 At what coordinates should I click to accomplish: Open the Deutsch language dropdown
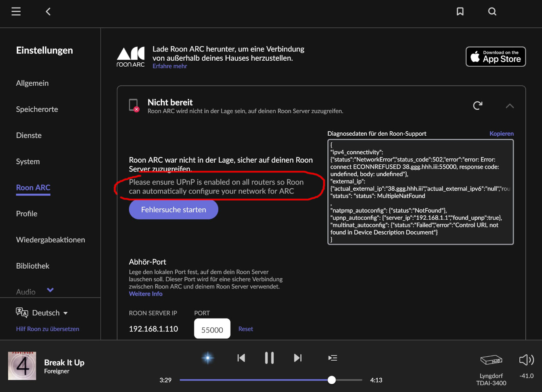pyautogui.click(x=50, y=313)
